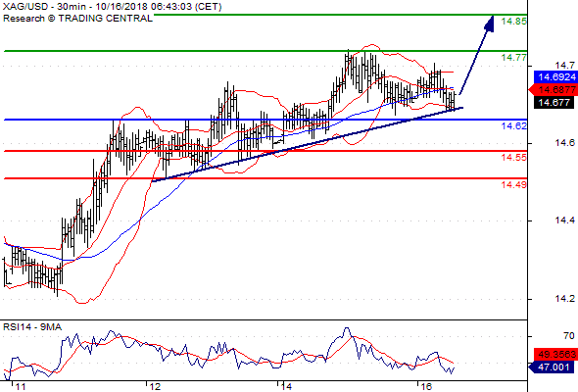Click the 14.62 blue pivot label
The height and width of the screenshot is (392, 578).
coord(514,126)
